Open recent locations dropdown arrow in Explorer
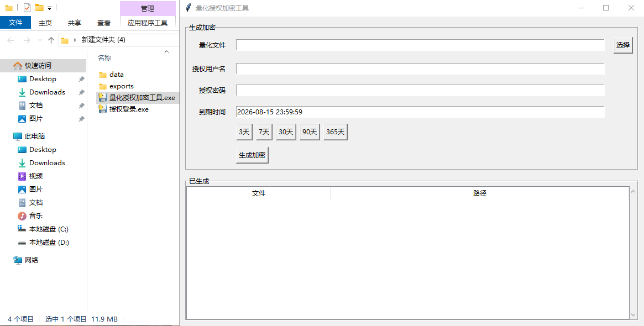 point(40,40)
